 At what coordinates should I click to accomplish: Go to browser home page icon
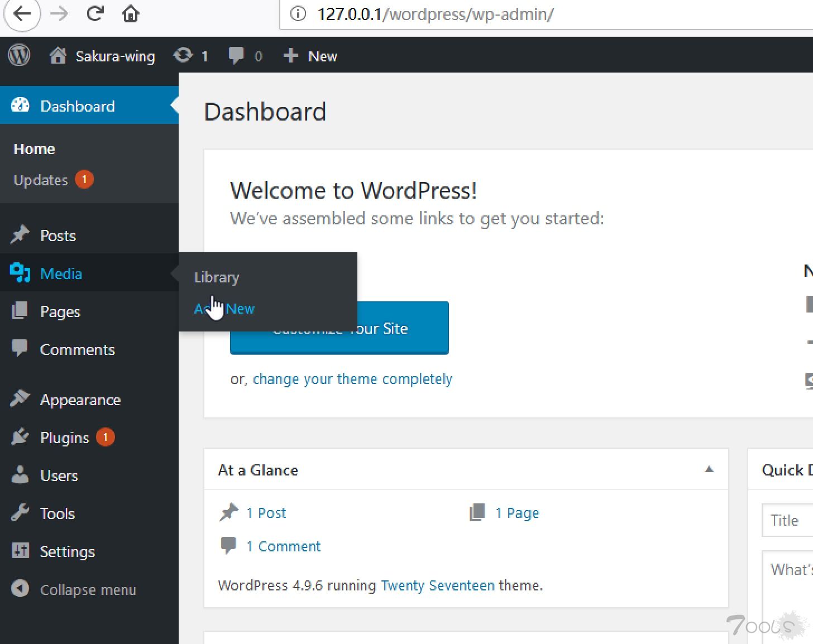131,13
